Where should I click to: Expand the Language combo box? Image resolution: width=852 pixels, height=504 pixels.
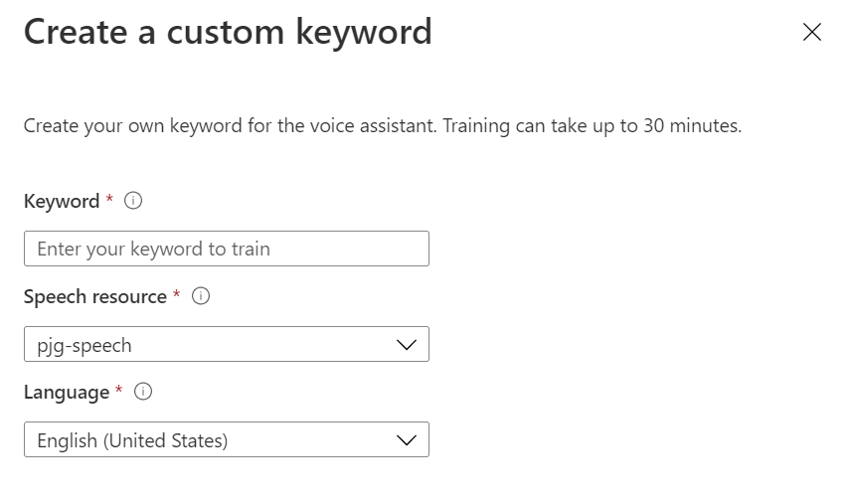pyautogui.click(x=227, y=439)
